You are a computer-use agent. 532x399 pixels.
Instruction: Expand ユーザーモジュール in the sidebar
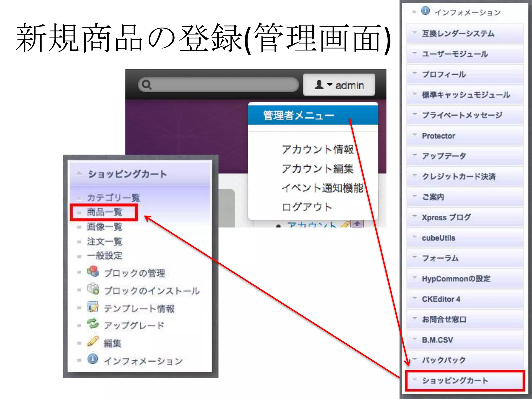click(465, 54)
